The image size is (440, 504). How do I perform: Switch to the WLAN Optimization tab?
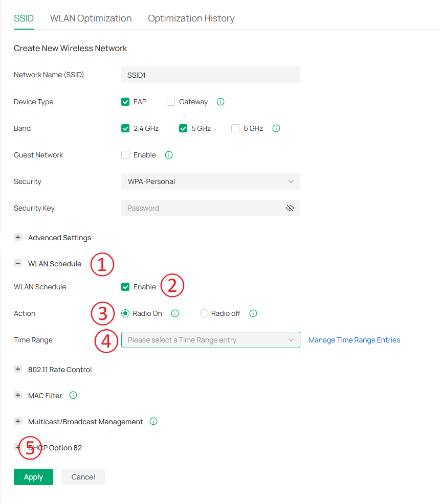(91, 18)
